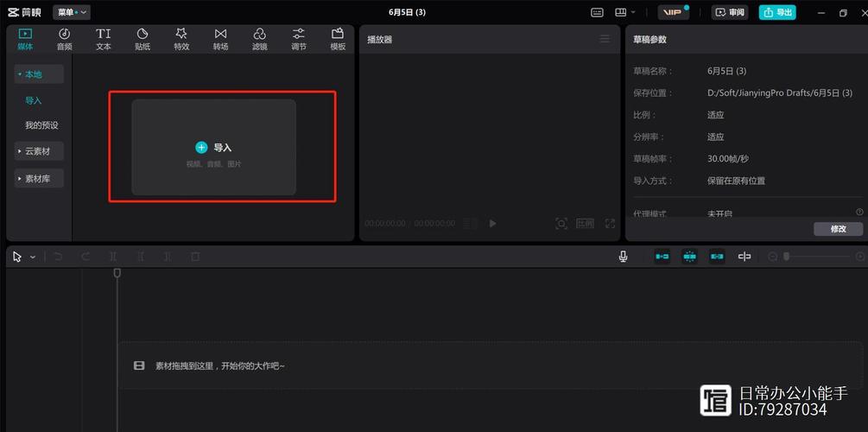The height and width of the screenshot is (432, 868).
Task: Click the 代理模式 help info icon
Action: coord(859,212)
